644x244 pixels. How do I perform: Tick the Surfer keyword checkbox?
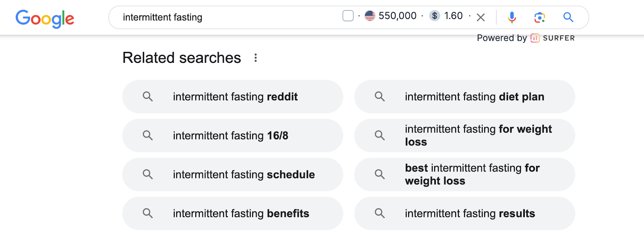[348, 16]
